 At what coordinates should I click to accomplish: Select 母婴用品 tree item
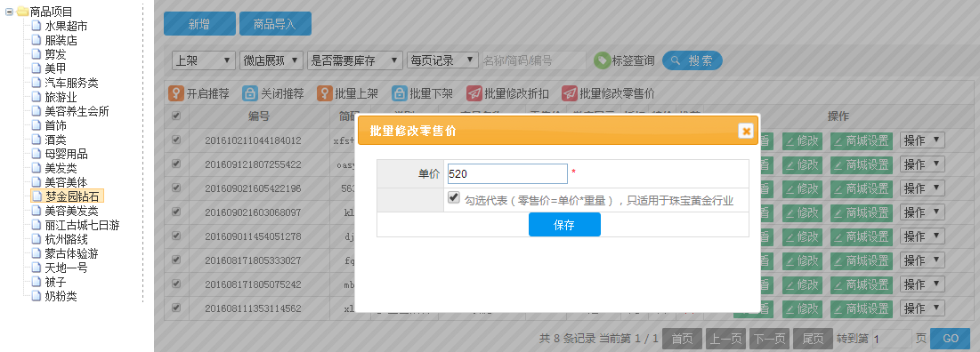pos(66,154)
